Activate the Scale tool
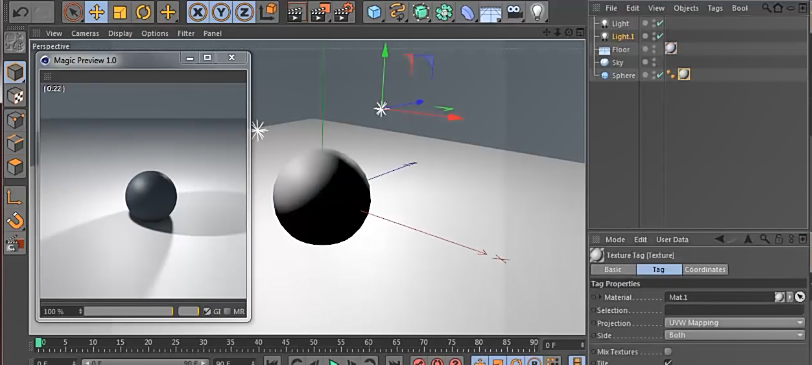Viewport: 812px width, 365px height. [120, 12]
